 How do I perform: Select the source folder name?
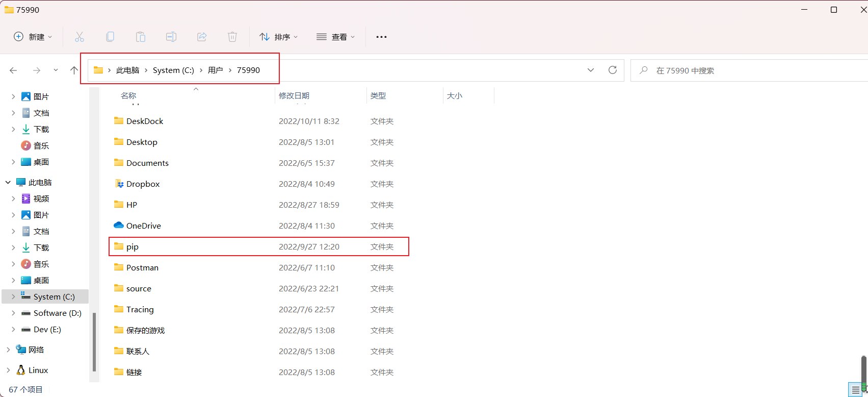(139, 288)
